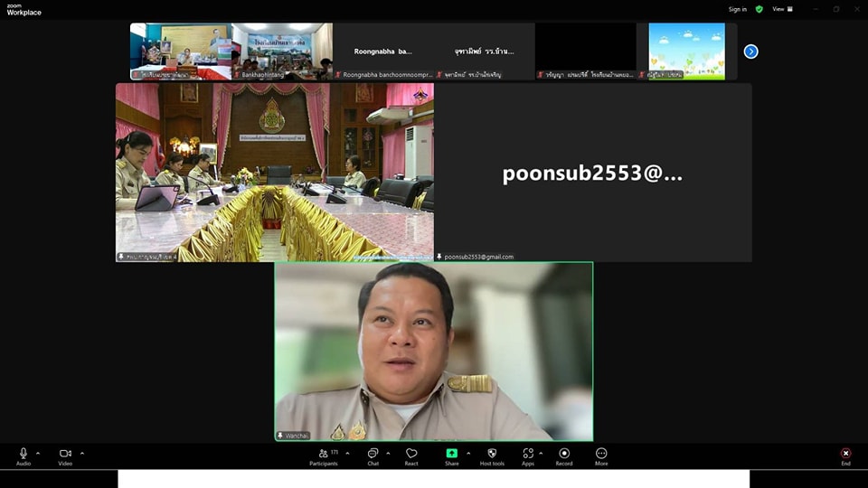Viewport: 868px width, 488px height.
Task: Open green encryption shield info
Action: pyautogui.click(x=759, y=9)
